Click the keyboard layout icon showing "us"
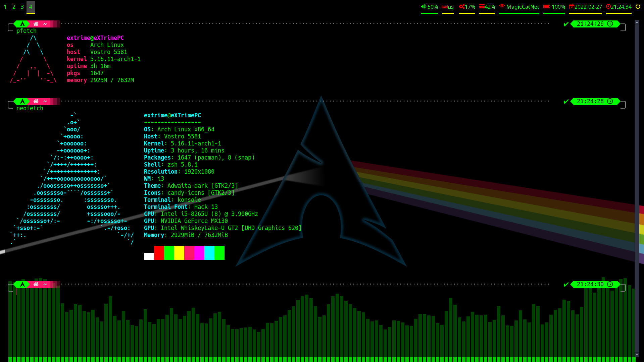 tap(445, 7)
